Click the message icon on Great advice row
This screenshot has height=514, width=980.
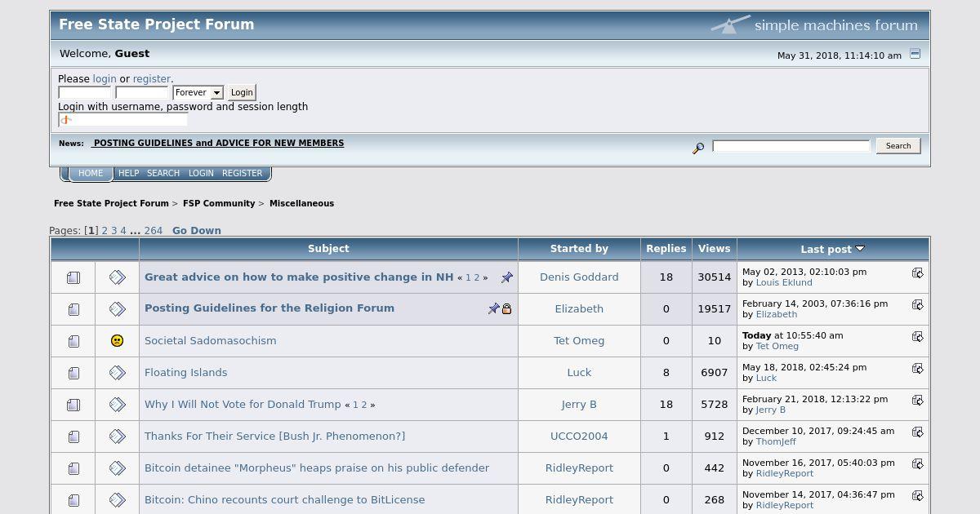(x=117, y=277)
